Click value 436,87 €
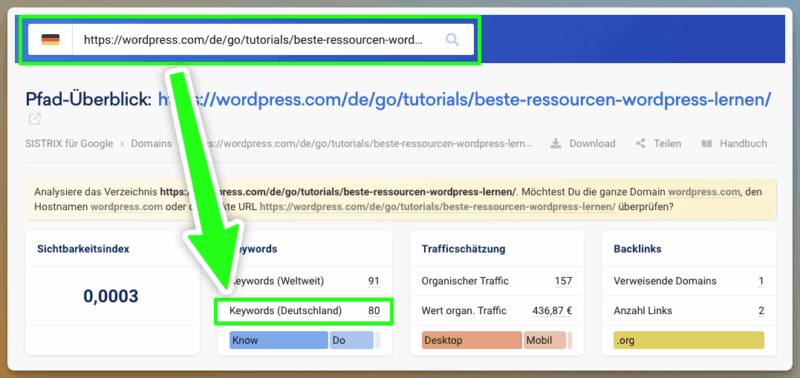Viewport: 800px width, 378px height. click(552, 311)
